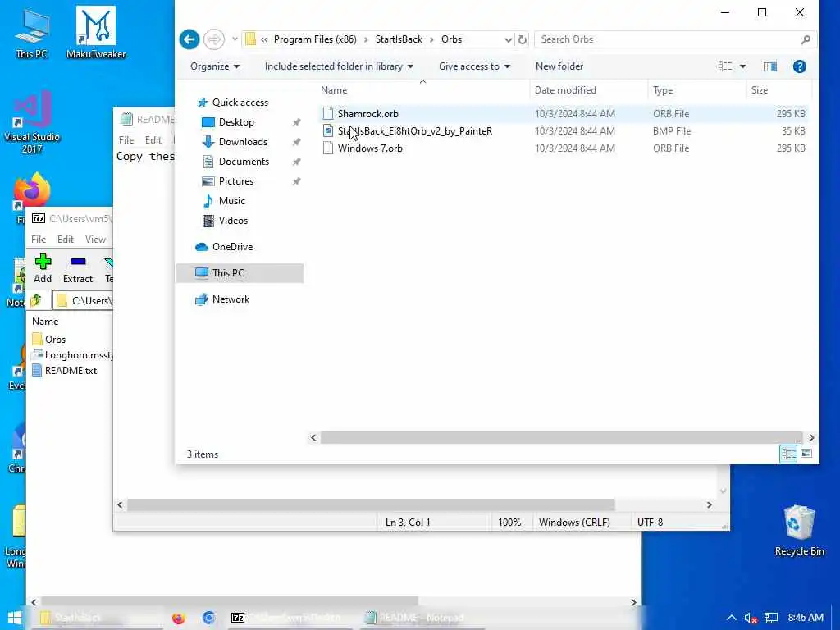Screen dimensions: 840x630
Task: Select This PC in navigation pane
Action: (x=240, y=272)
